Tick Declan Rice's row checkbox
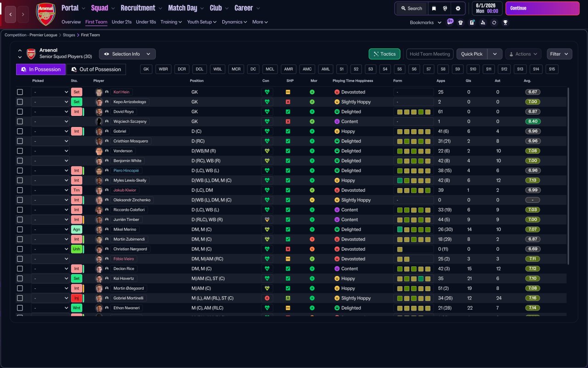 [20, 269]
